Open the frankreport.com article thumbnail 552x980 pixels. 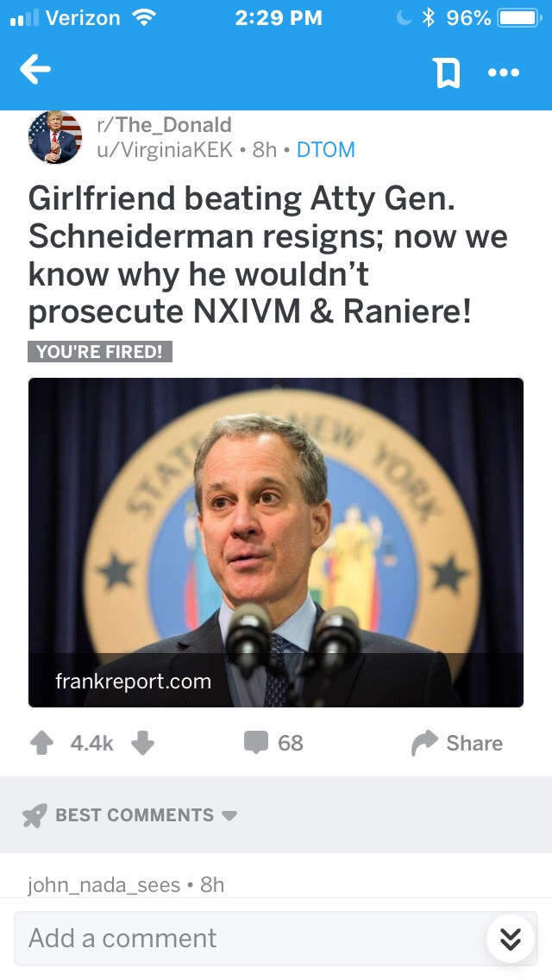(x=276, y=542)
